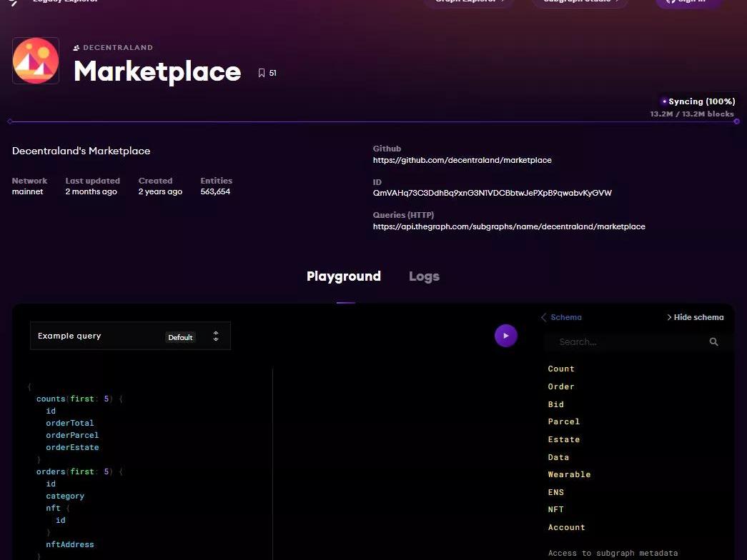Select the Playground tab

tap(344, 276)
